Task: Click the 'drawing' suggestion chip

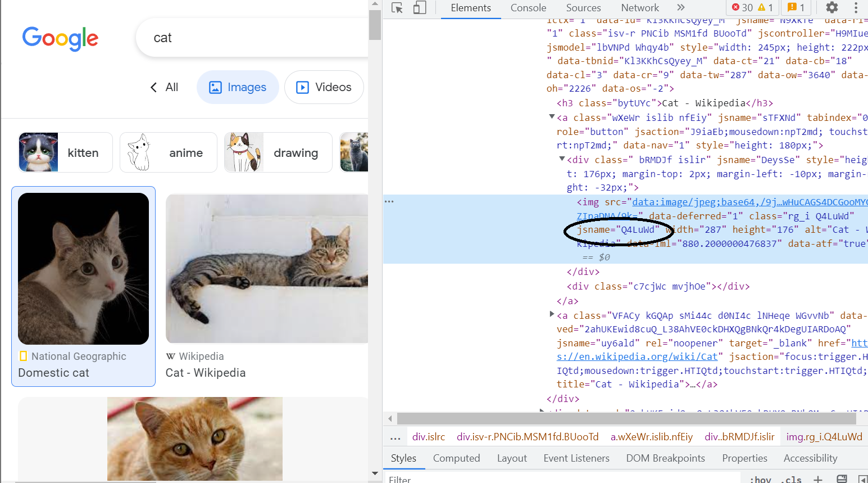Action: [278, 152]
